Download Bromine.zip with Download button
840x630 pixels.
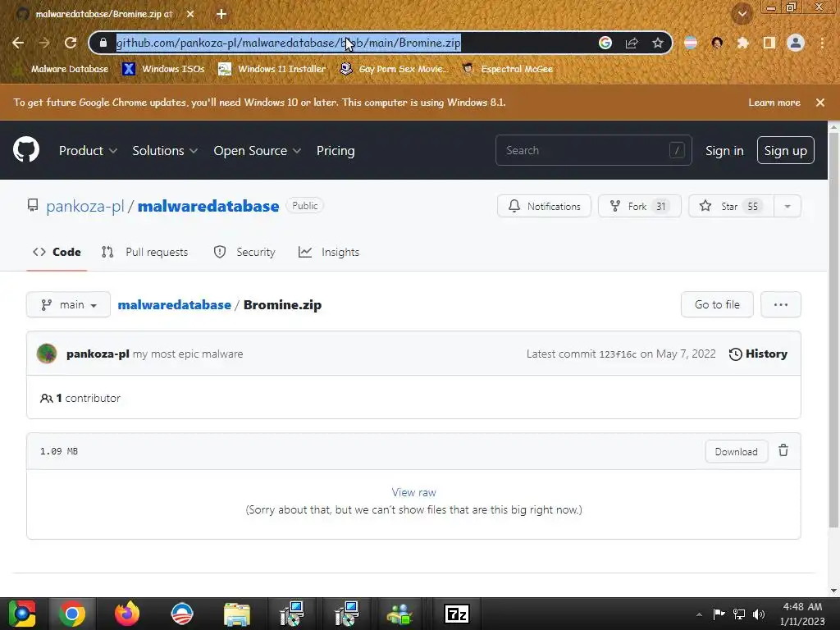tap(736, 451)
